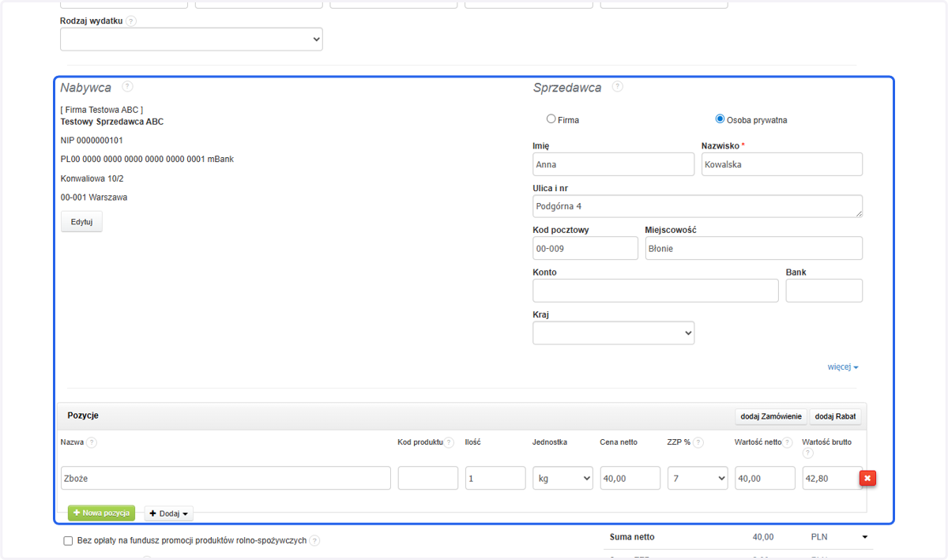Click help icon under Wartość brutto
This screenshot has height=560, width=948.
[807, 453]
